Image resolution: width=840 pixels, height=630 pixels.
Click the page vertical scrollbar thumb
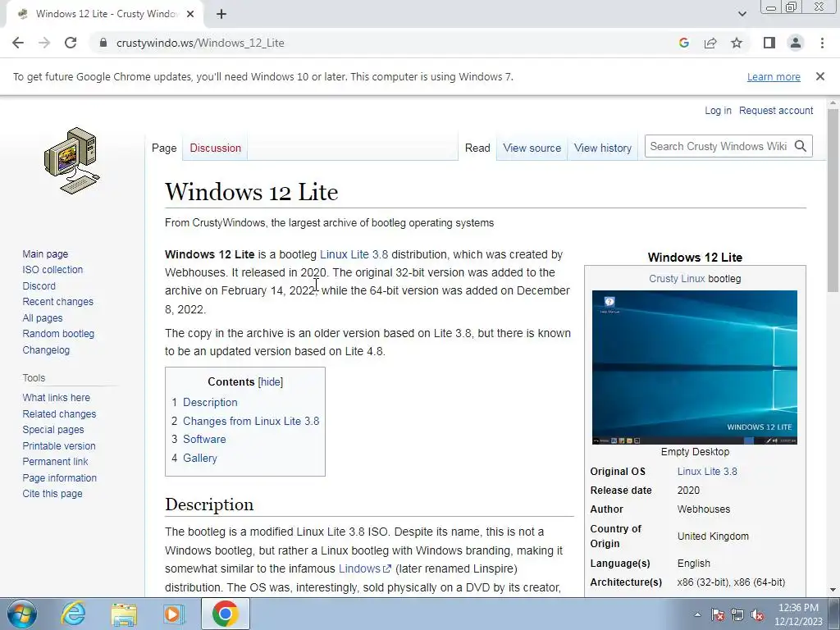[x=833, y=200]
